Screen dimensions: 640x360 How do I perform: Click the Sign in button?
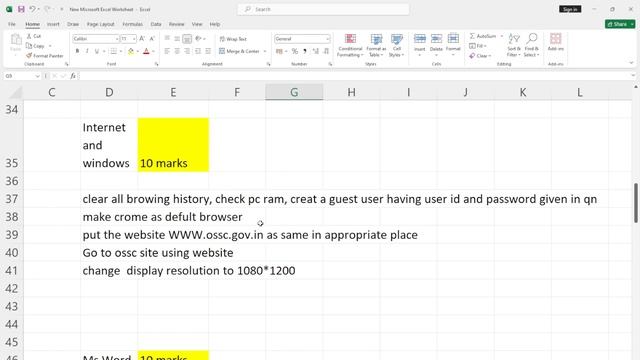(x=570, y=9)
